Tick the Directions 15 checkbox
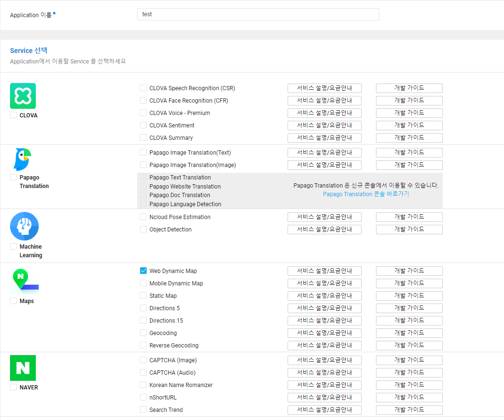Screen dimensions: 504x420 pos(143,320)
